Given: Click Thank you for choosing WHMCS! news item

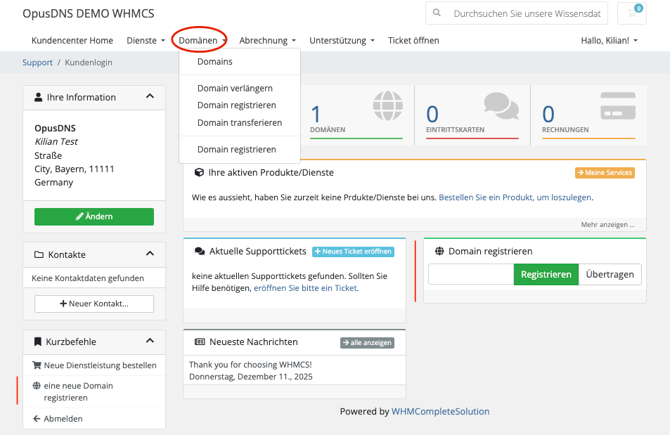Looking at the screenshot, I should pyautogui.click(x=250, y=364).
